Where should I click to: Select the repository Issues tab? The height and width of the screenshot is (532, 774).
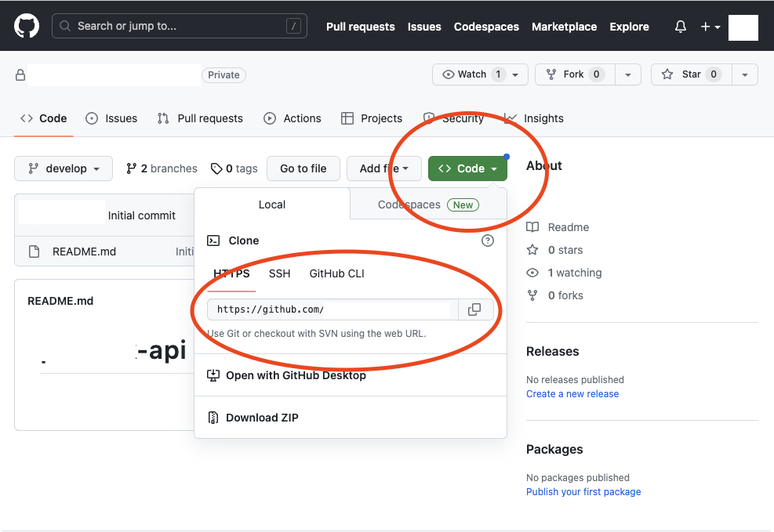pos(111,118)
